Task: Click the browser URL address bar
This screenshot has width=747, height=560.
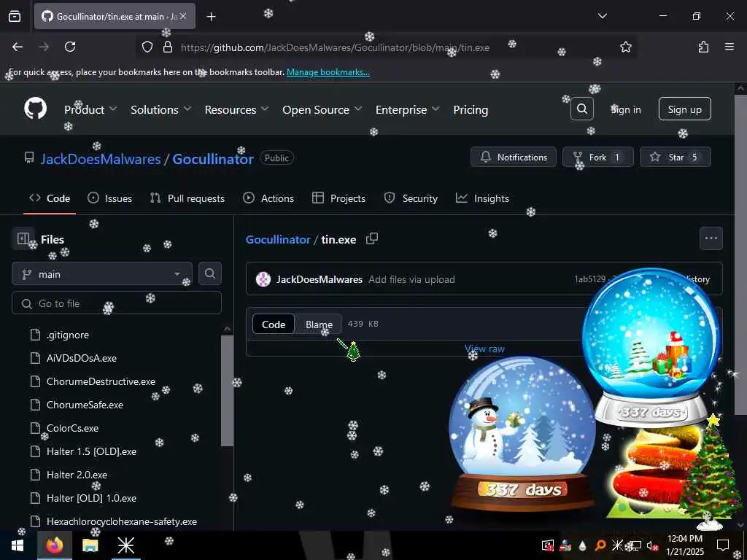Action: tap(386, 47)
